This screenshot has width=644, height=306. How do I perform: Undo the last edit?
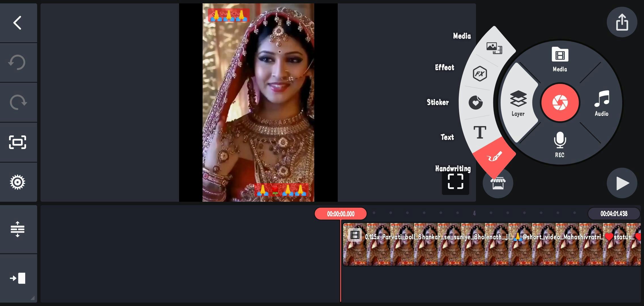pyautogui.click(x=17, y=62)
